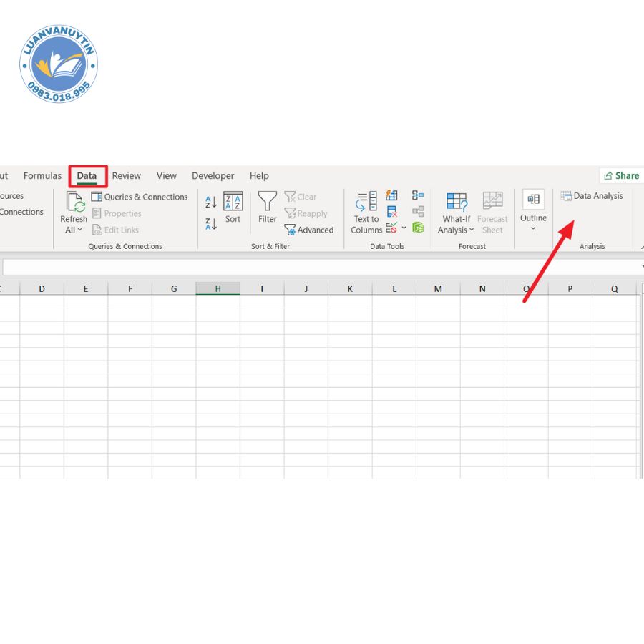Click Advanced filter button
The image size is (644, 644).
pyautogui.click(x=309, y=230)
